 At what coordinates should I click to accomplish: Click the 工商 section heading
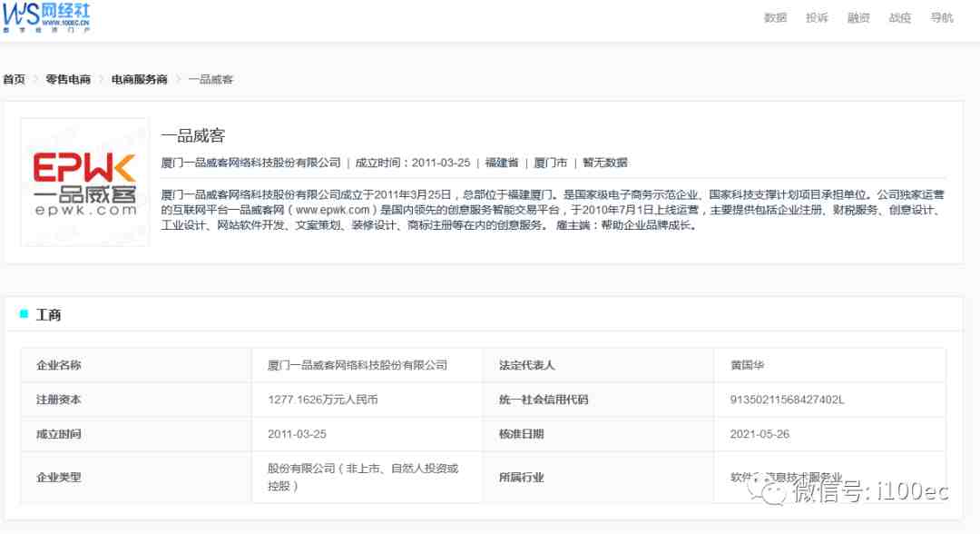pos(48,314)
